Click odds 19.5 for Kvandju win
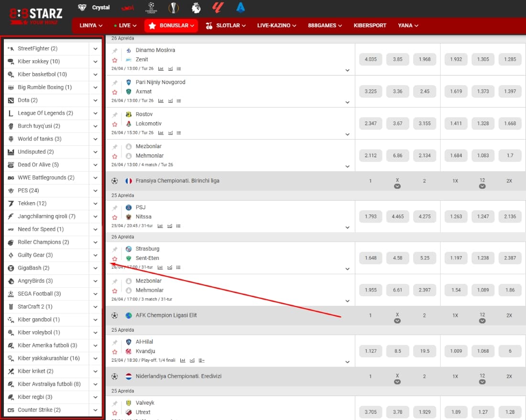This screenshot has width=526, height=420. coord(425,351)
